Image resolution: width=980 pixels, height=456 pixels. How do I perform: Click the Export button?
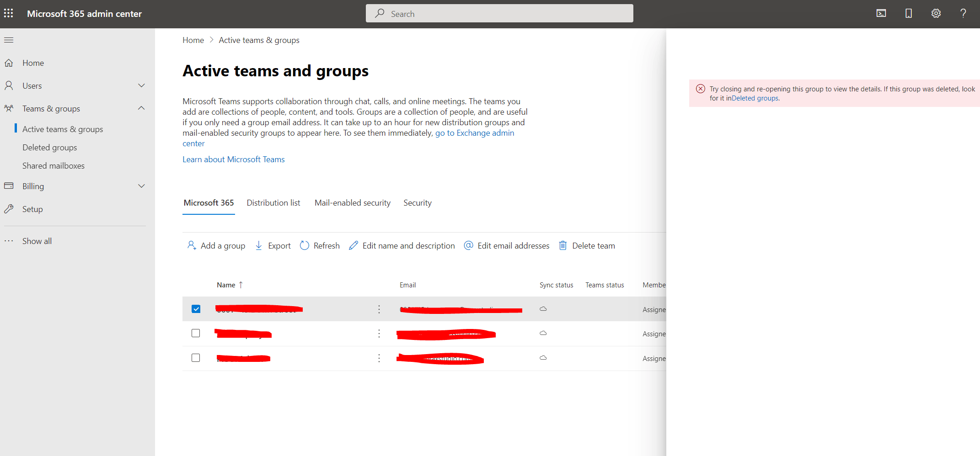click(x=273, y=246)
